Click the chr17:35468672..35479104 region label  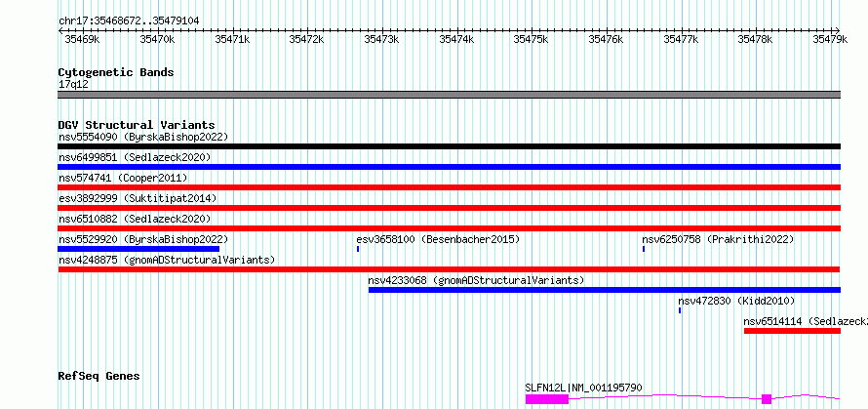pos(129,21)
